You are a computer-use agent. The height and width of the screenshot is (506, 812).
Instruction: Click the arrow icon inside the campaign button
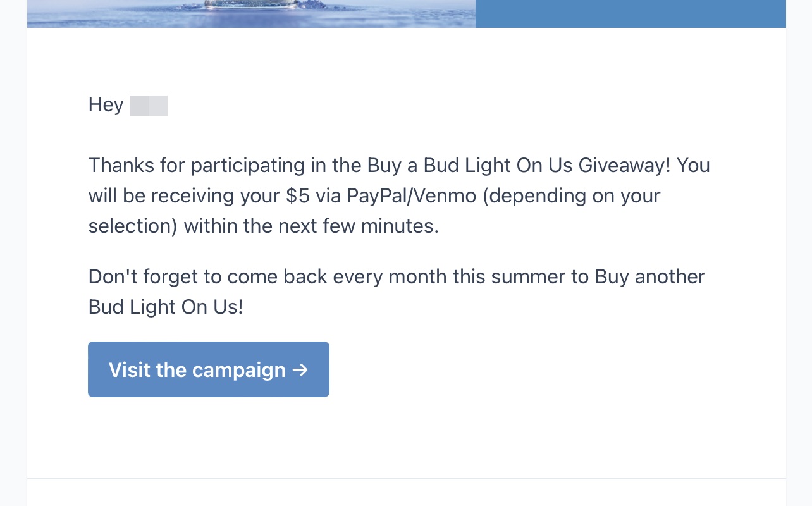tap(301, 370)
